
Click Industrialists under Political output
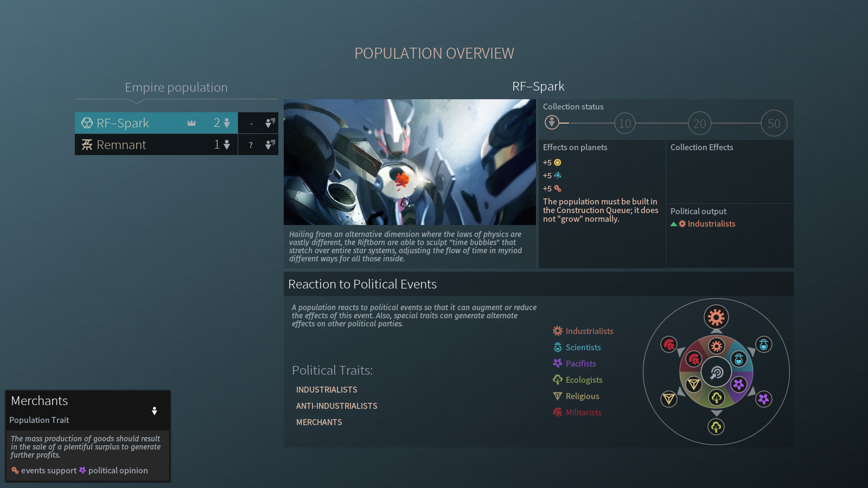tap(711, 224)
